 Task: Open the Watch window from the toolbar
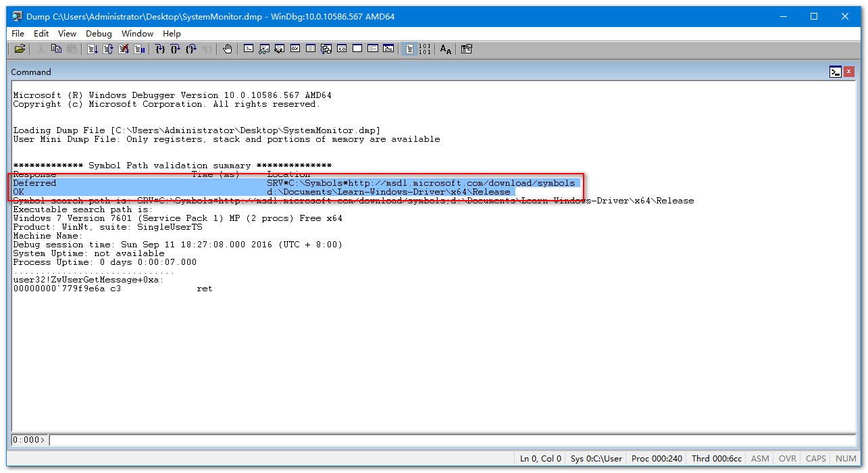264,49
